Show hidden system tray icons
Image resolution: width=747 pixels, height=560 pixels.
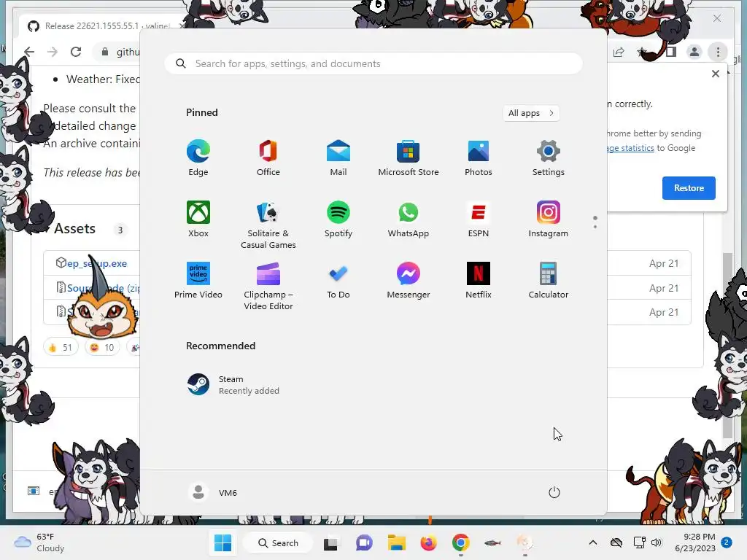[592, 542]
